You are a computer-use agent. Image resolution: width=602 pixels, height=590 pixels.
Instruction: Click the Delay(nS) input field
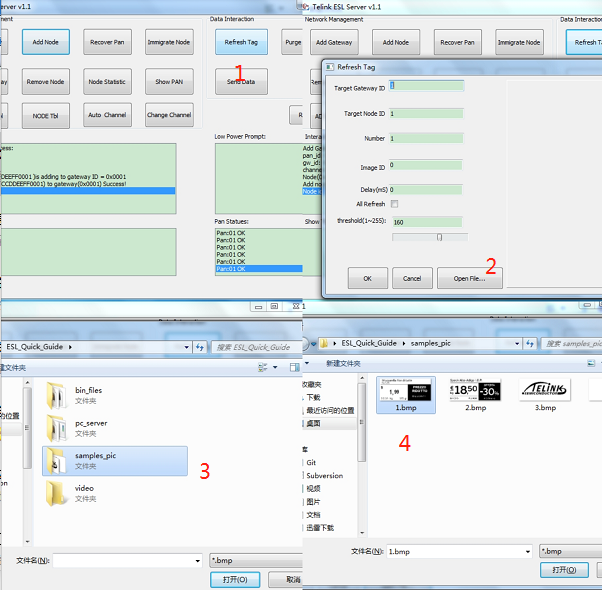point(425,190)
